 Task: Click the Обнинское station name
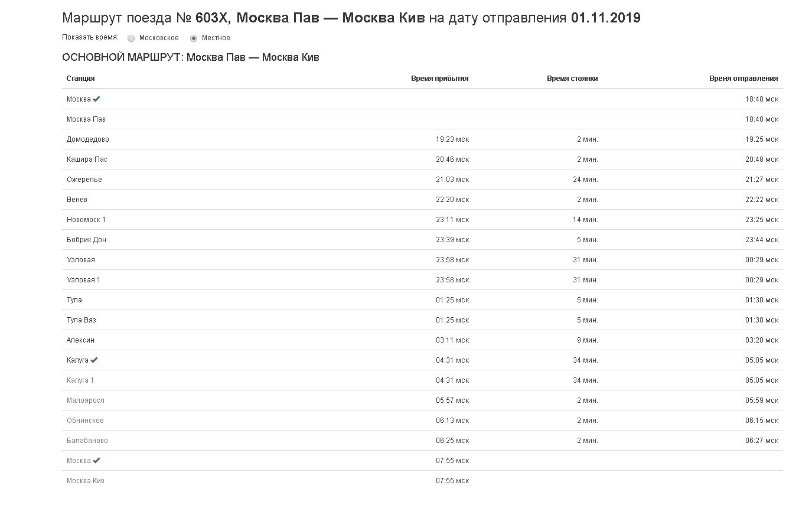tap(85, 421)
